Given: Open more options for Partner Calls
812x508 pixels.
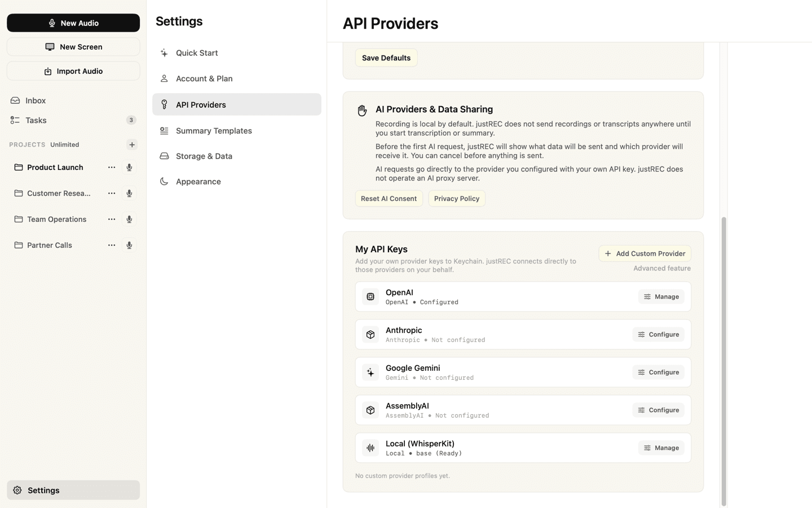Looking at the screenshot, I should click(112, 245).
